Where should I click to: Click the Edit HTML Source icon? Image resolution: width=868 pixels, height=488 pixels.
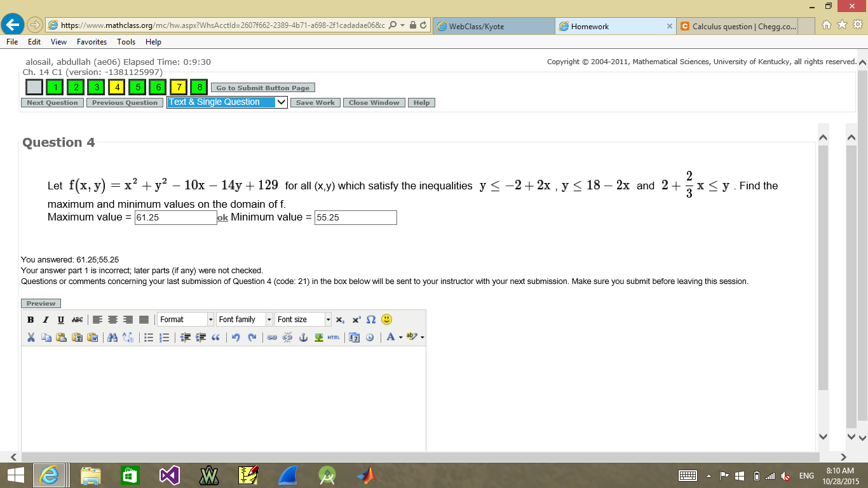click(x=333, y=337)
